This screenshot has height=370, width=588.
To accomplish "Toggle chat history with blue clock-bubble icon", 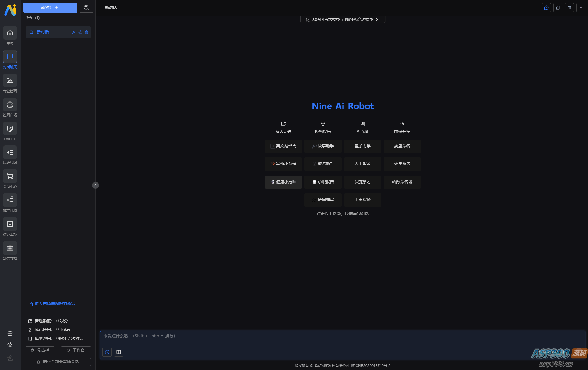I will coord(546,8).
